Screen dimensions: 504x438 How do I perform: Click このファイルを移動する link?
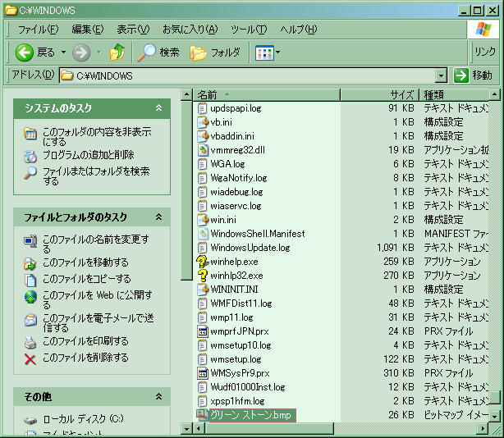(85, 262)
